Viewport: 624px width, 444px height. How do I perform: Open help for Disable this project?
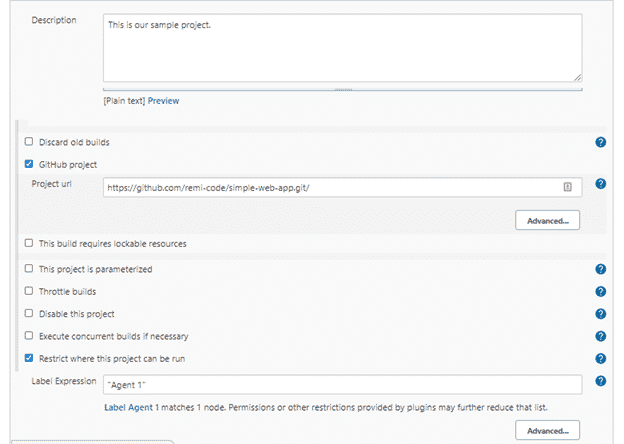point(601,314)
